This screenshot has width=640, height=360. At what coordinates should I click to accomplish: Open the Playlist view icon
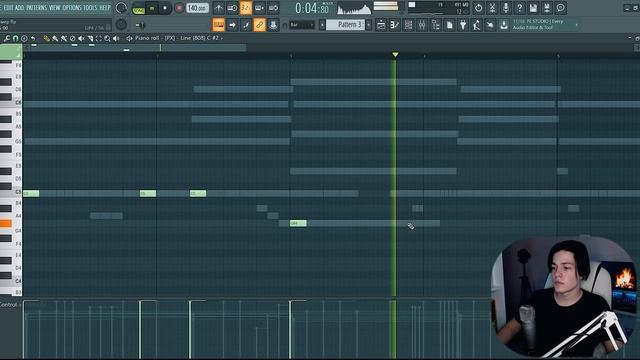(381, 25)
